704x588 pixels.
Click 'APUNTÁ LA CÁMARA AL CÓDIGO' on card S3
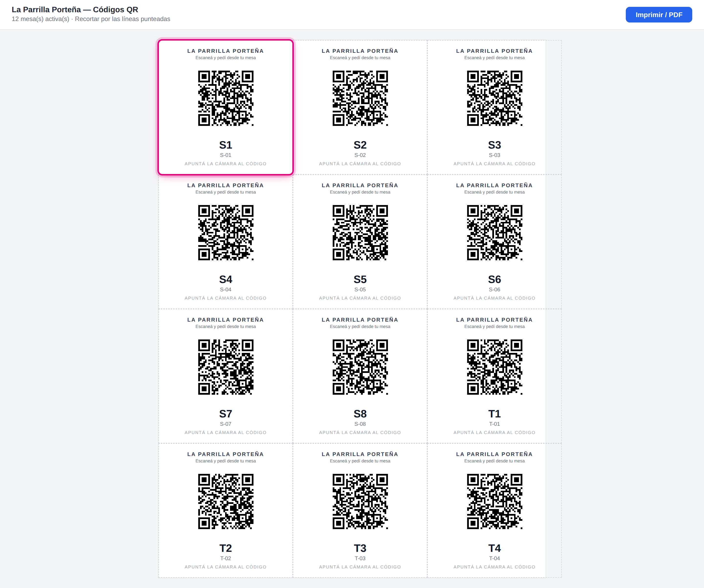(x=495, y=163)
